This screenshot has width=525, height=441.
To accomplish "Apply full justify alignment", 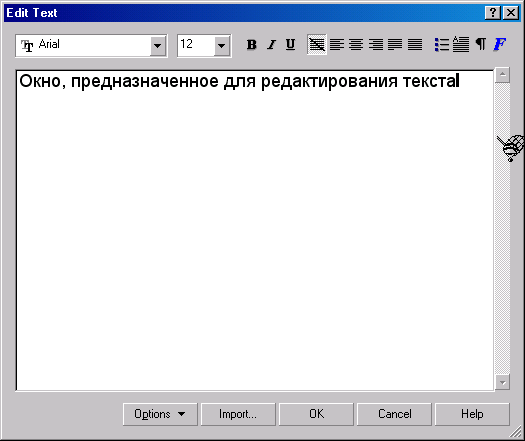I will (395, 45).
